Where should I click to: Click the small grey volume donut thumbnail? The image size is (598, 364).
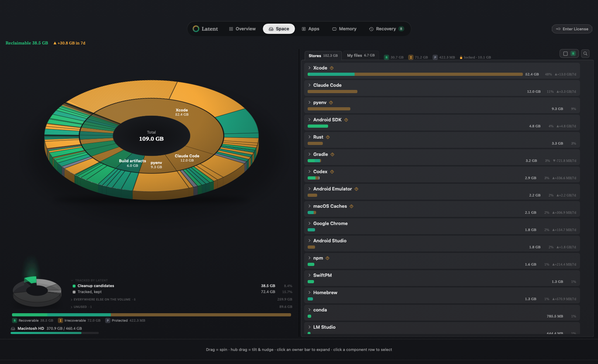(x=37, y=291)
